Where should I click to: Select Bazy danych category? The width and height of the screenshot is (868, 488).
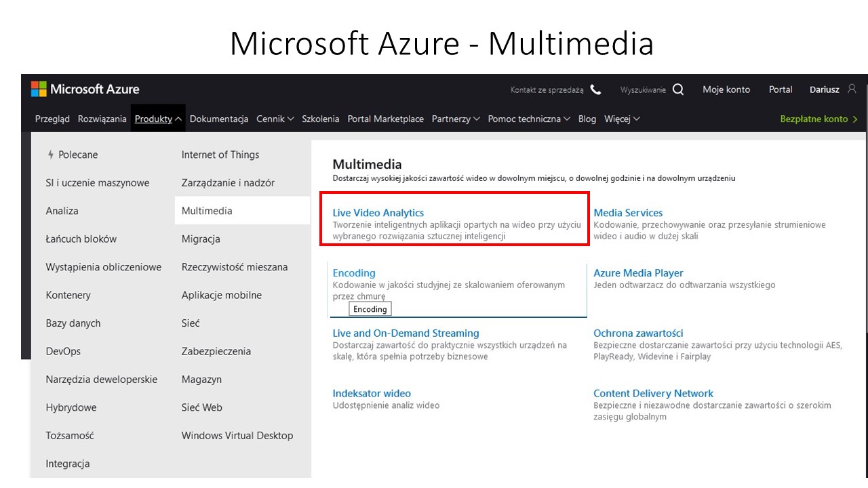pyautogui.click(x=73, y=323)
